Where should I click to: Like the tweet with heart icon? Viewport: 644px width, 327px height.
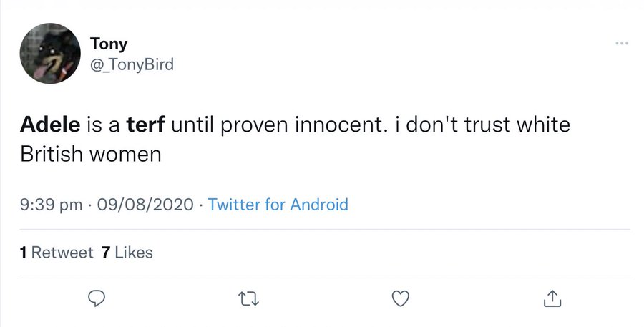point(401,298)
